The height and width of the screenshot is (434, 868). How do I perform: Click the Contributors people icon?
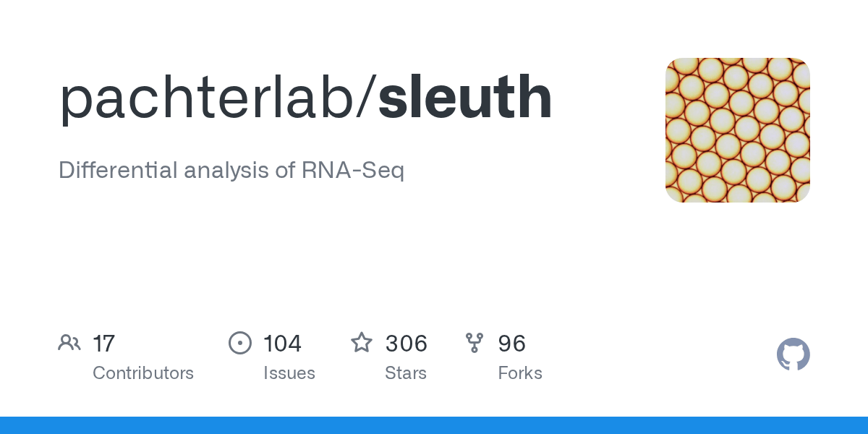(69, 343)
